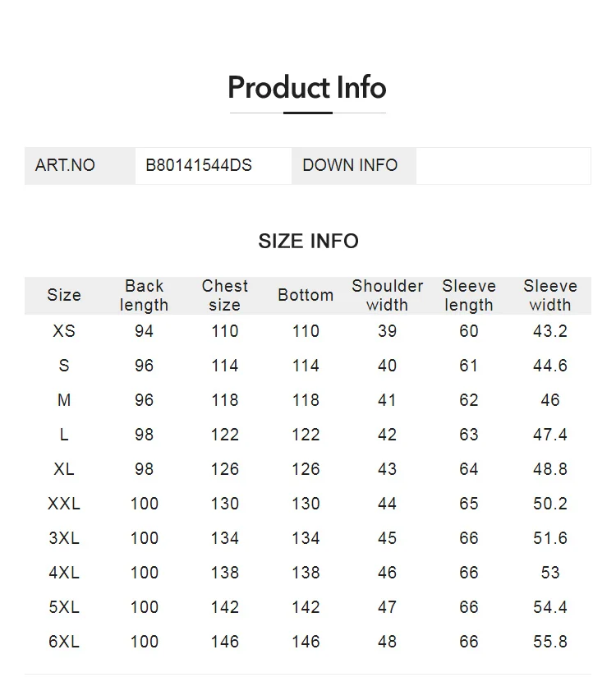
Task: Select the 6XL size row label
Action: tap(64, 642)
